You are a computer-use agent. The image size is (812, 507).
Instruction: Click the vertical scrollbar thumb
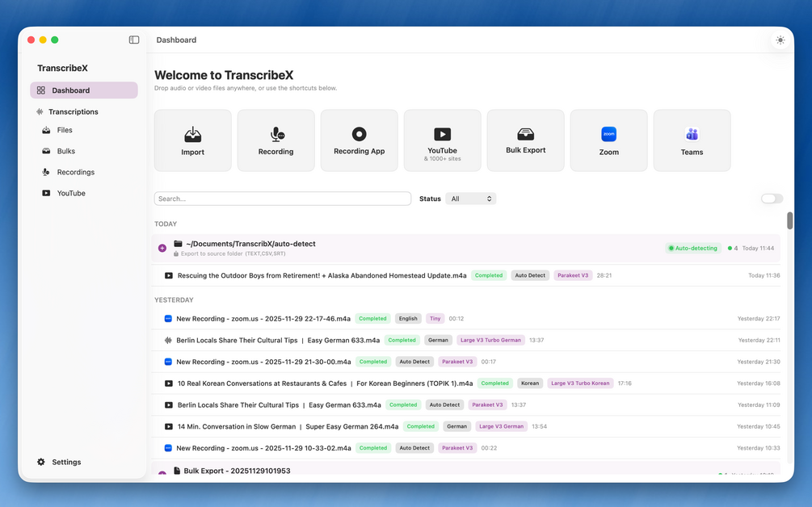(789, 220)
